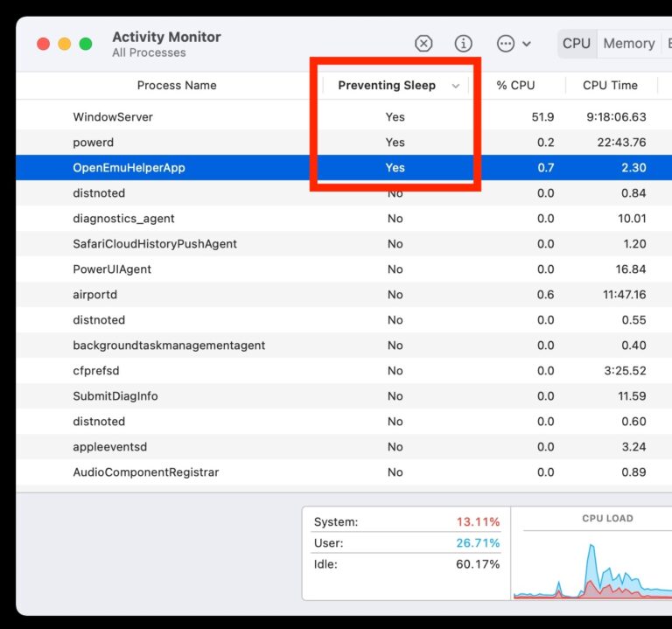This screenshot has width=672, height=629.
Task: Select the SafariCloudHistoryPushAgent process
Action: 155,244
